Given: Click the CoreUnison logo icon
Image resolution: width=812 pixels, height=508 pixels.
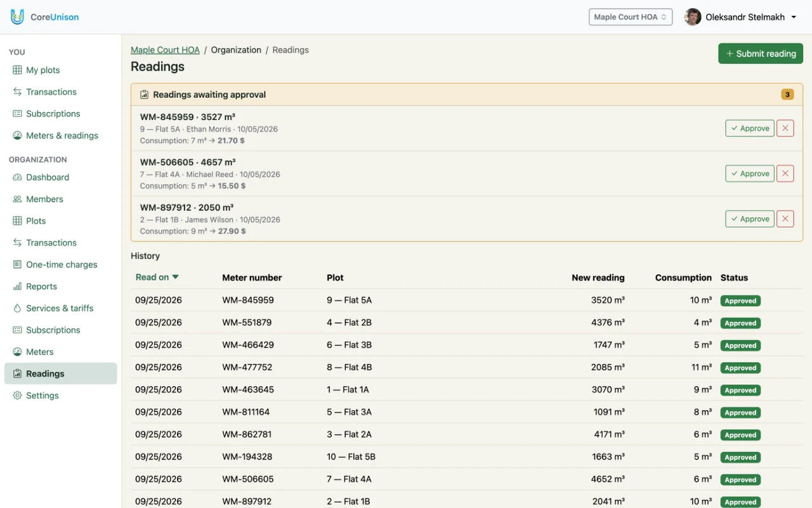Looking at the screenshot, I should [x=17, y=17].
